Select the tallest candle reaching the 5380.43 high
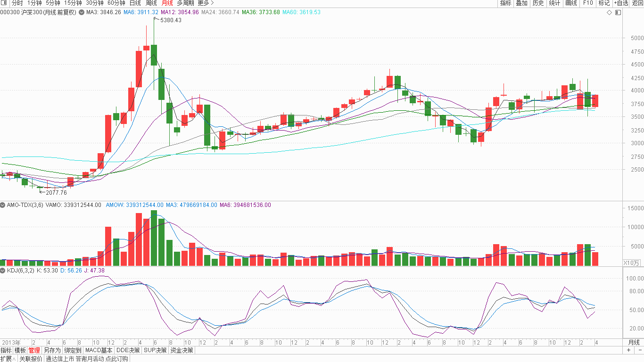 154,55
